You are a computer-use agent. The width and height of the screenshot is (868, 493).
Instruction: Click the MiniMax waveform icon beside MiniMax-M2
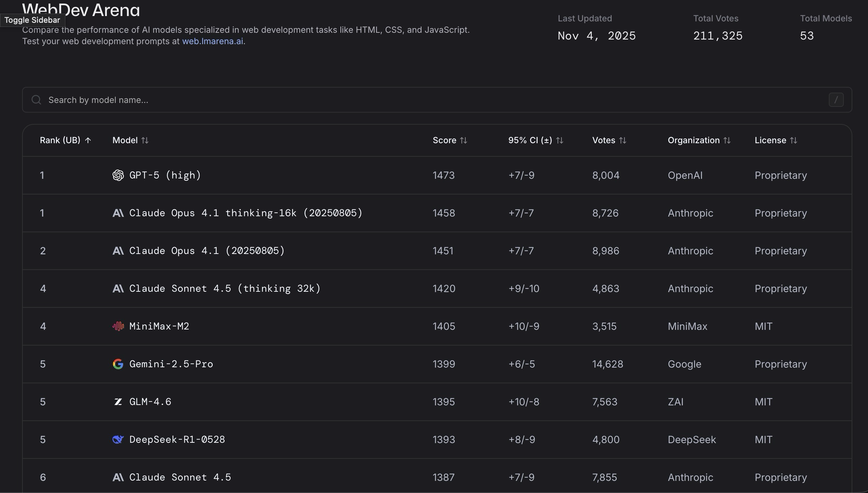[x=118, y=326]
